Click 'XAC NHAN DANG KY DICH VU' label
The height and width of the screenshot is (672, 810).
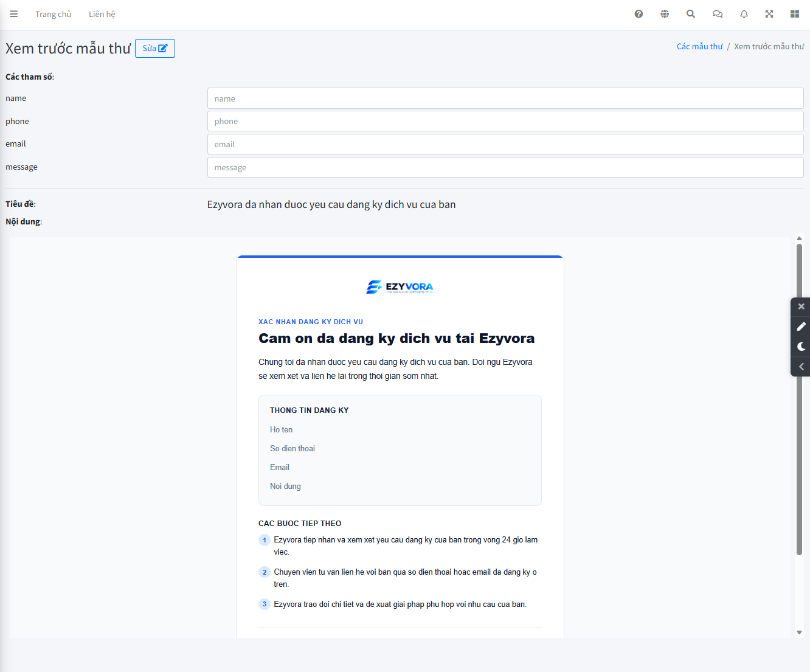(311, 322)
